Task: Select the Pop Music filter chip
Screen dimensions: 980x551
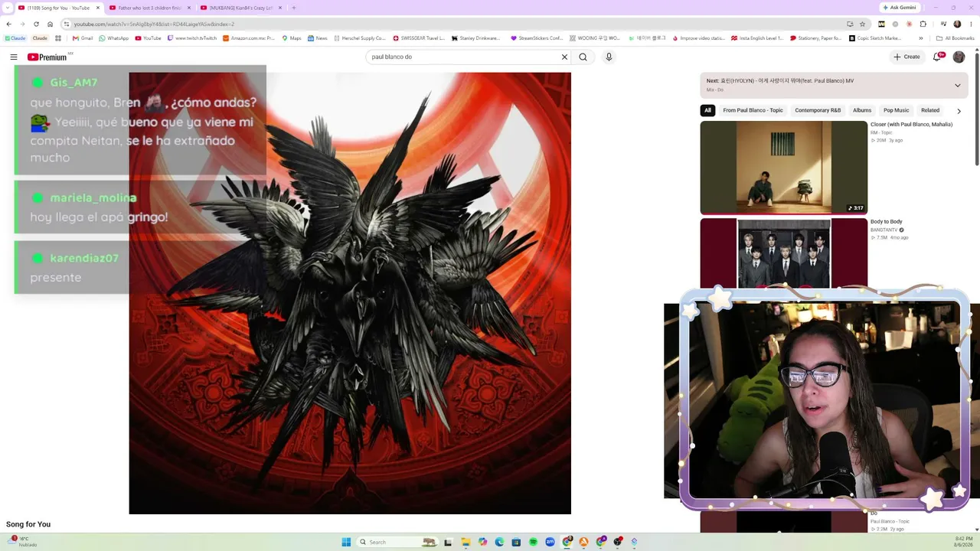Action: (897, 110)
